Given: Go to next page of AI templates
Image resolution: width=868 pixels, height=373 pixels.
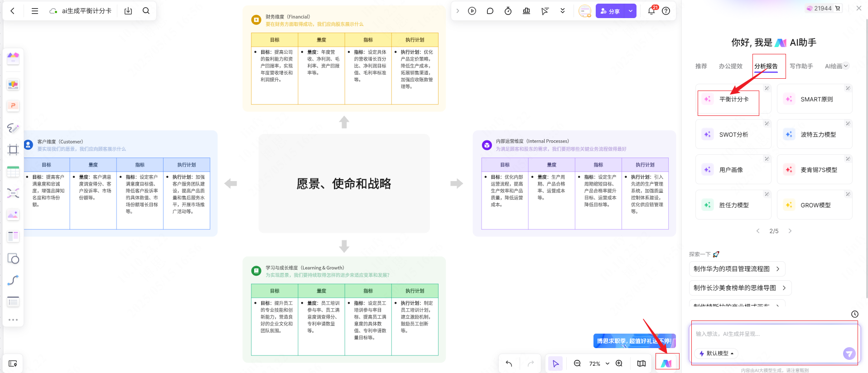Looking at the screenshot, I should 790,231.
